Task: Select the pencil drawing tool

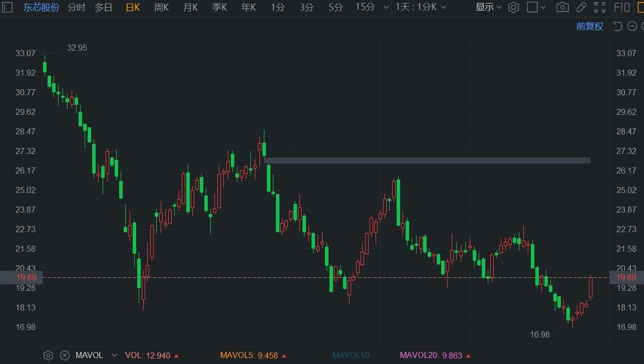Action: coord(581,7)
